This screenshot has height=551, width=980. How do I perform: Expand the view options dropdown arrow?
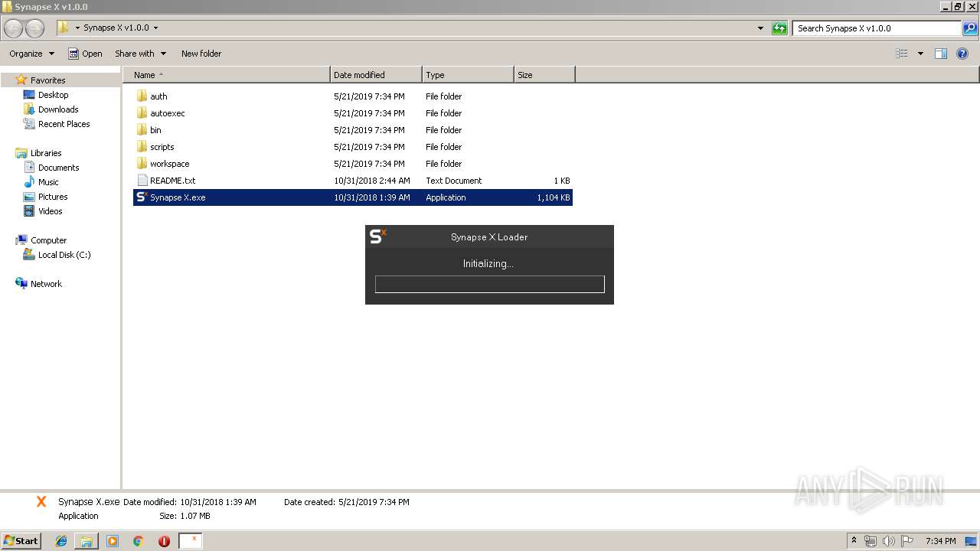click(x=920, y=54)
